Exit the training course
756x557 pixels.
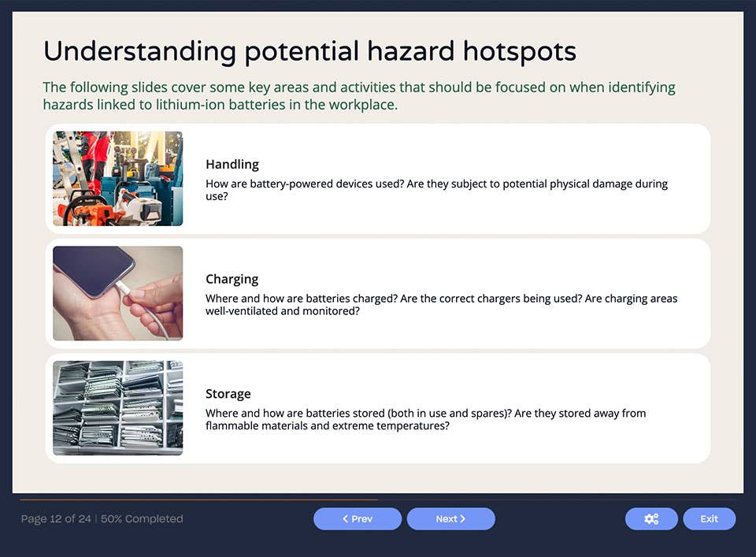709,518
